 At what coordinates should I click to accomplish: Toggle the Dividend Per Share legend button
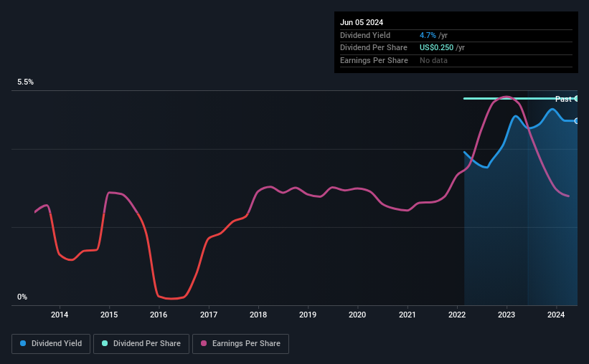click(141, 343)
